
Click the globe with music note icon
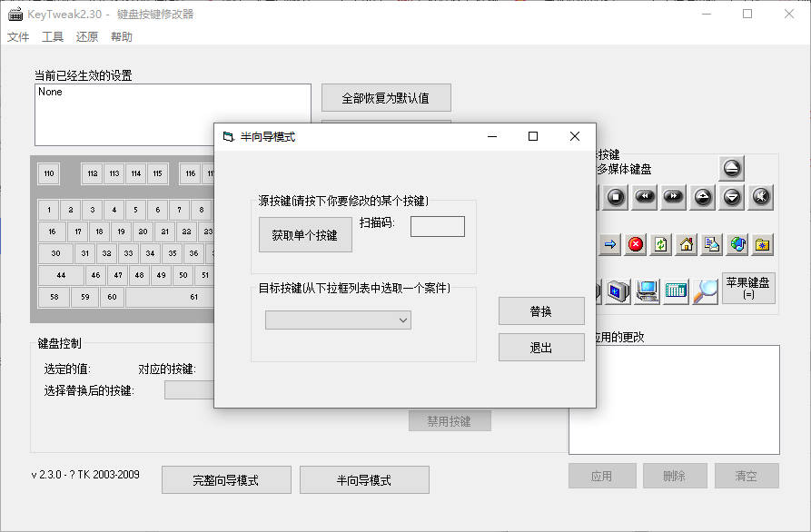point(737,244)
